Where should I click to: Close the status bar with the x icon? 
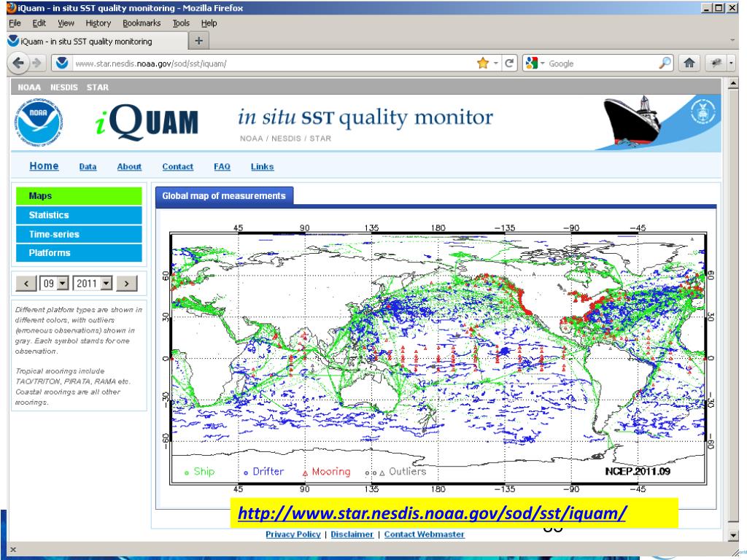click(13, 550)
